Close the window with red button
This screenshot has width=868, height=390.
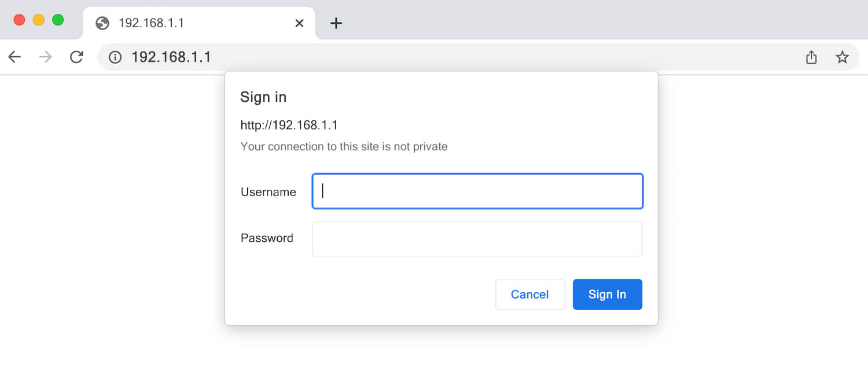(19, 20)
